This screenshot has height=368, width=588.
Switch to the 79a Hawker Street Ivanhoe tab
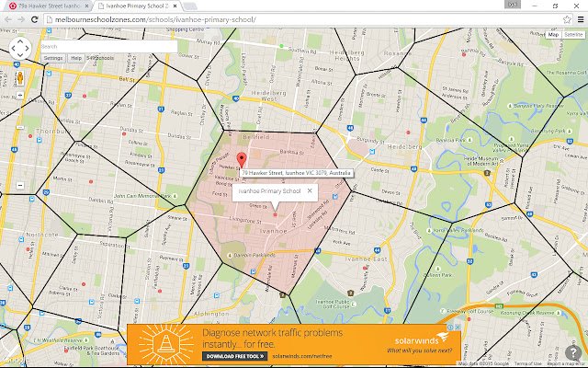(x=50, y=6)
